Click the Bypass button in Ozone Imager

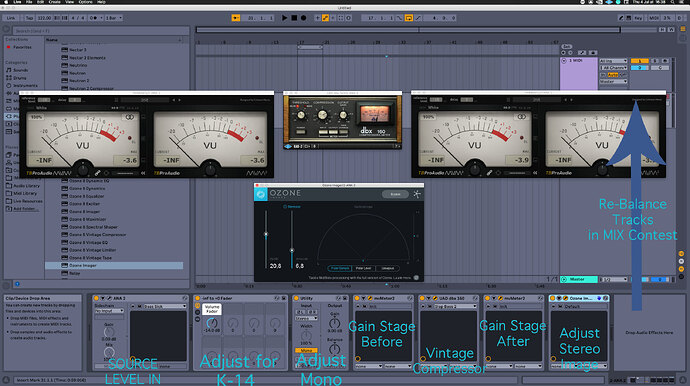click(395, 194)
